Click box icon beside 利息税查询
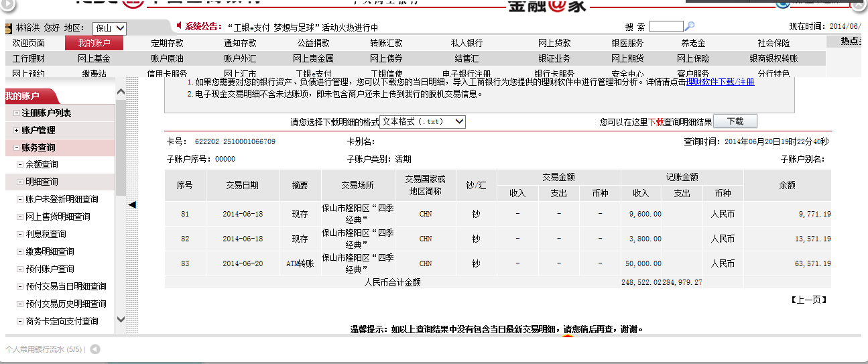Screen dimensions: 868x364 pos(19,235)
